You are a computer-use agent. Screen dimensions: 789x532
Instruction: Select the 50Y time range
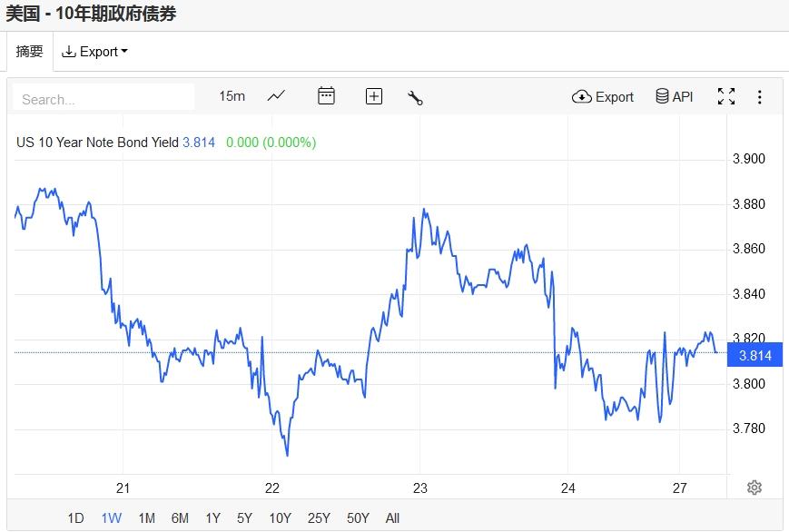pyautogui.click(x=358, y=518)
